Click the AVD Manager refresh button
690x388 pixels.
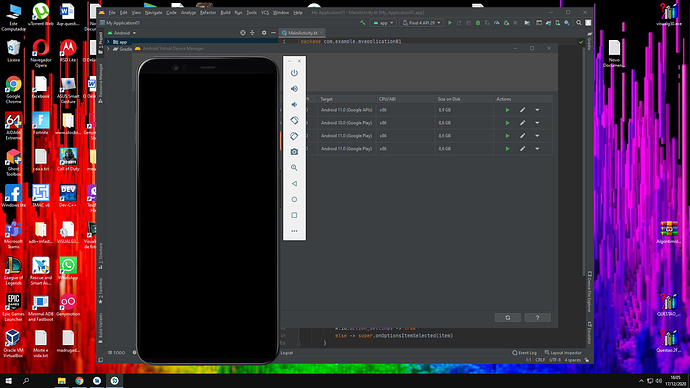click(508, 318)
